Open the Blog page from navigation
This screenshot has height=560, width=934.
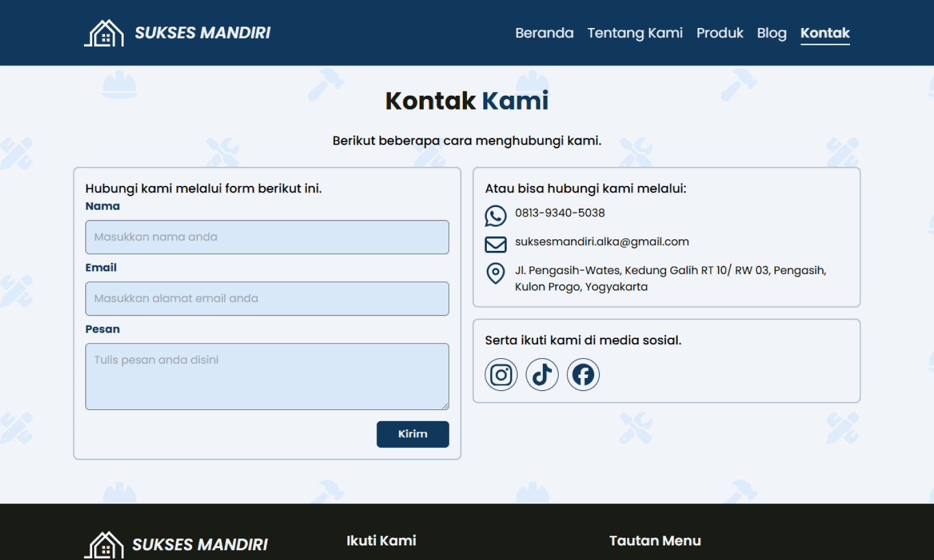(x=772, y=33)
